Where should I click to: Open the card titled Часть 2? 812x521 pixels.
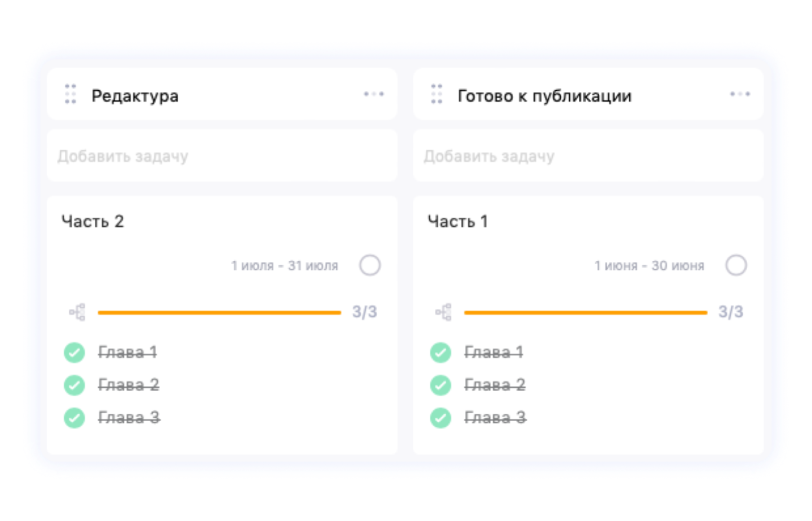tap(92, 221)
